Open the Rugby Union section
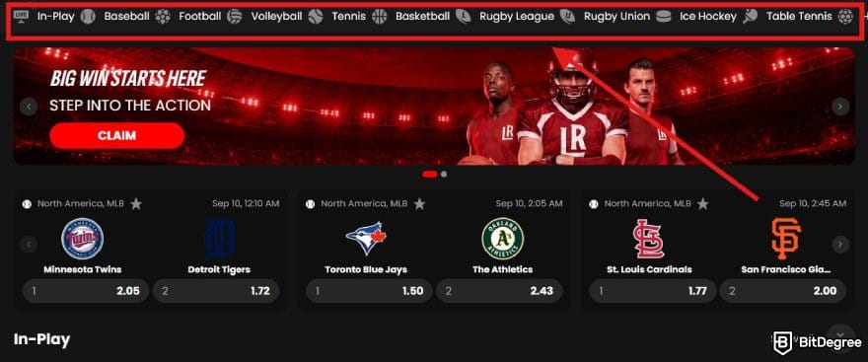 pos(617,17)
